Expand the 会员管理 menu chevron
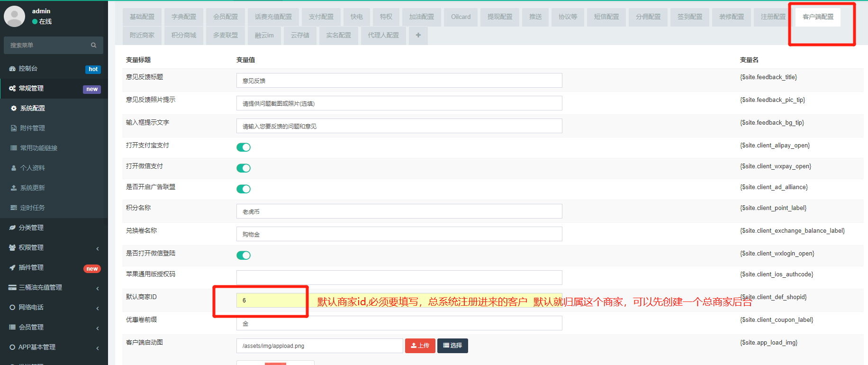The height and width of the screenshot is (365, 868). [98, 328]
